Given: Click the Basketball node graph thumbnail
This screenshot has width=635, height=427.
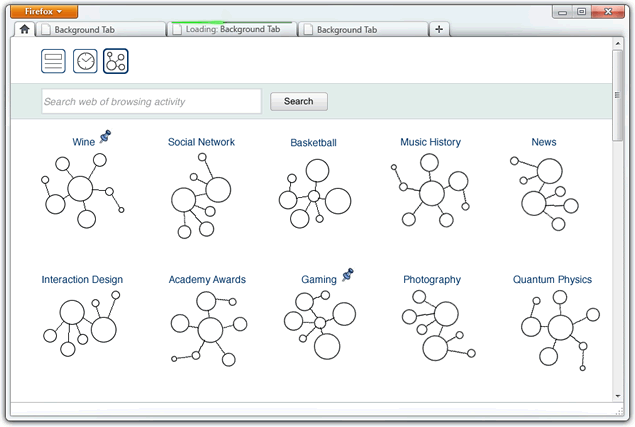Looking at the screenshot, I should 314,195.
